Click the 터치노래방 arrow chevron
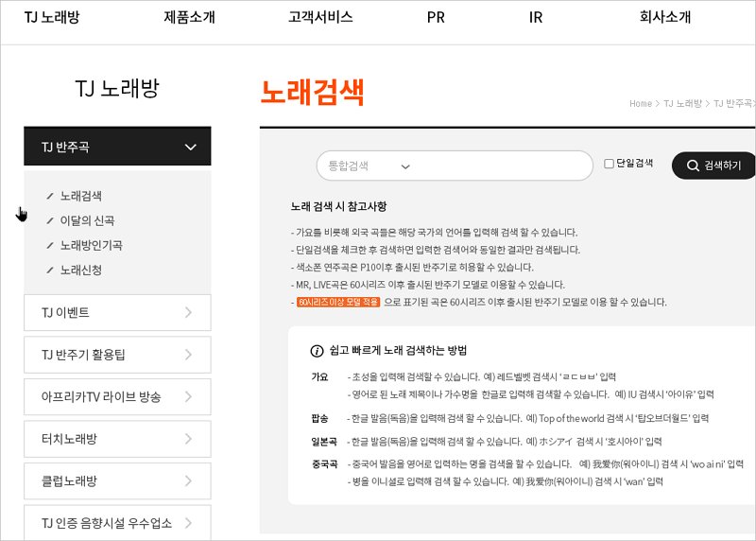 coord(189,439)
